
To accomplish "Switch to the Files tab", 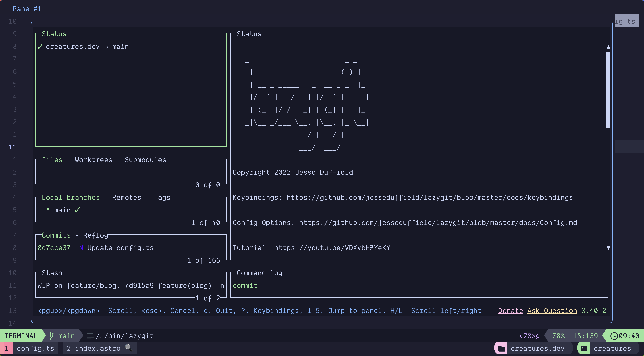I will [x=52, y=160].
